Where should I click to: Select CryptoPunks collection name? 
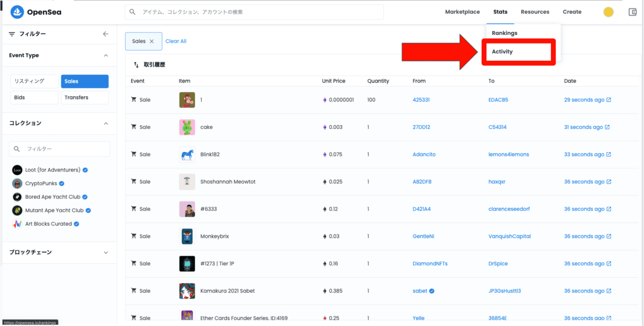tap(41, 184)
